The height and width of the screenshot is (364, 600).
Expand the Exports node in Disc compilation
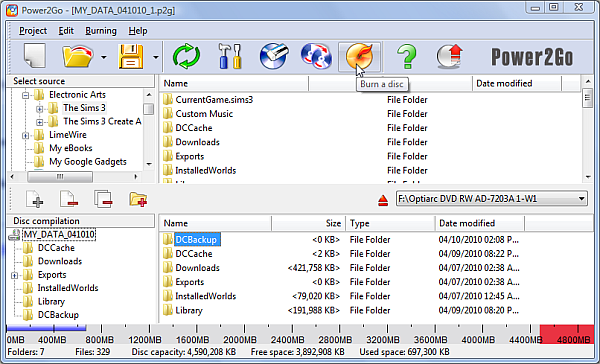(15, 275)
